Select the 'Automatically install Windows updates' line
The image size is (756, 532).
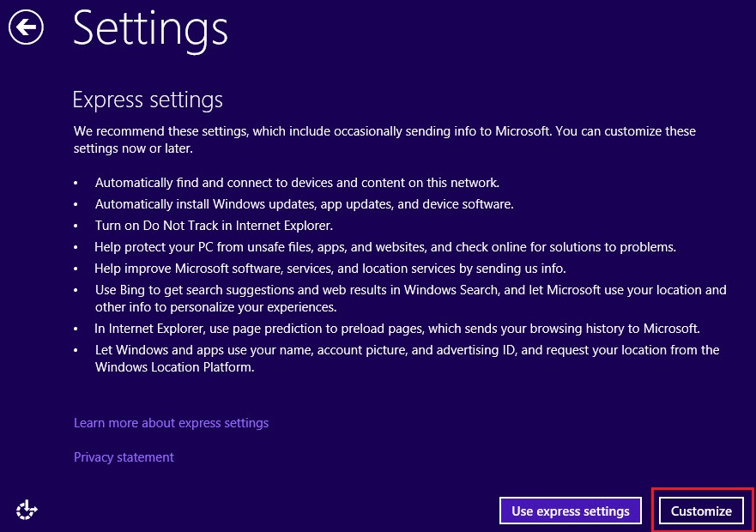pos(304,204)
